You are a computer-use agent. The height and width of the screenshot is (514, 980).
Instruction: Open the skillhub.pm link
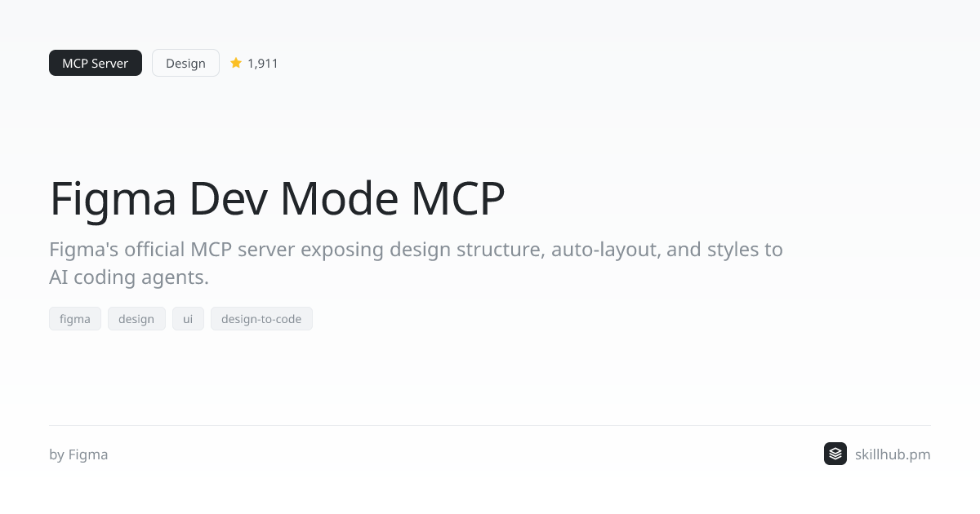click(x=893, y=454)
